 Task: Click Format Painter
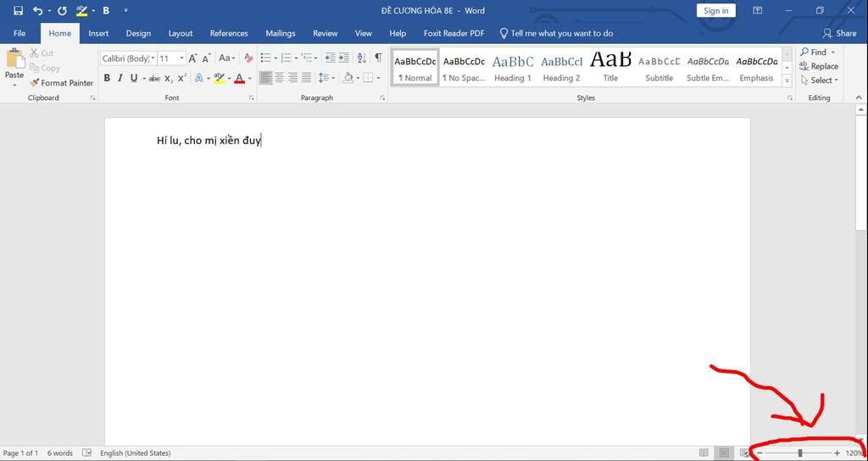(x=61, y=82)
